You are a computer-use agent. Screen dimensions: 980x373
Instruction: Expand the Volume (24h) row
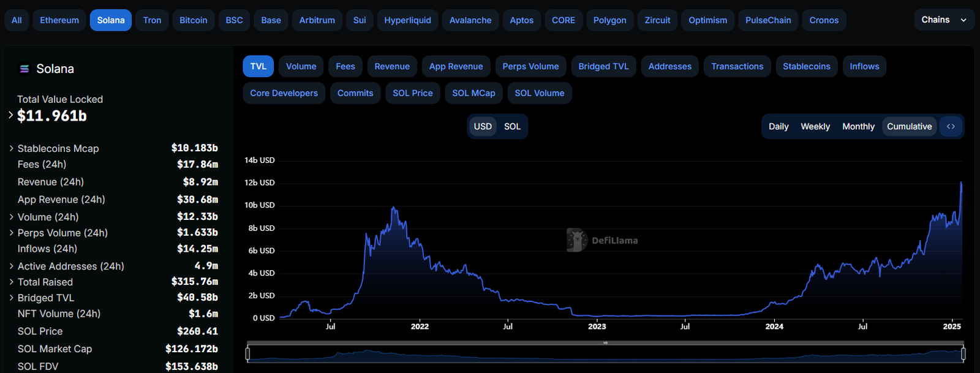click(x=11, y=217)
